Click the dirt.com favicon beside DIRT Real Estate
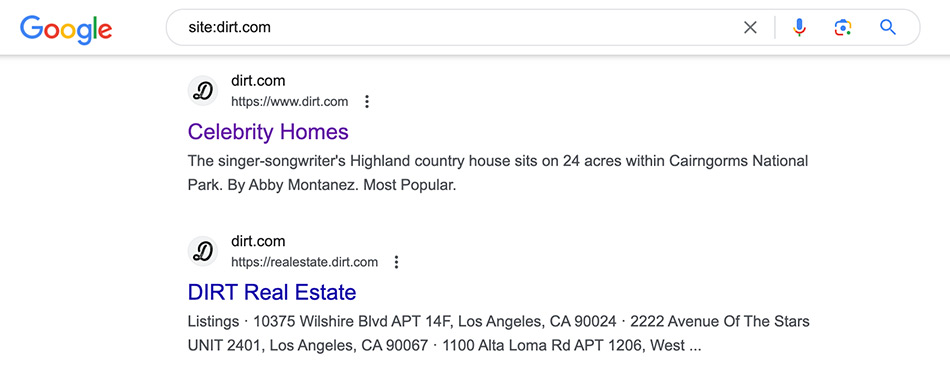The image size is (950, 380). (203, 252)
